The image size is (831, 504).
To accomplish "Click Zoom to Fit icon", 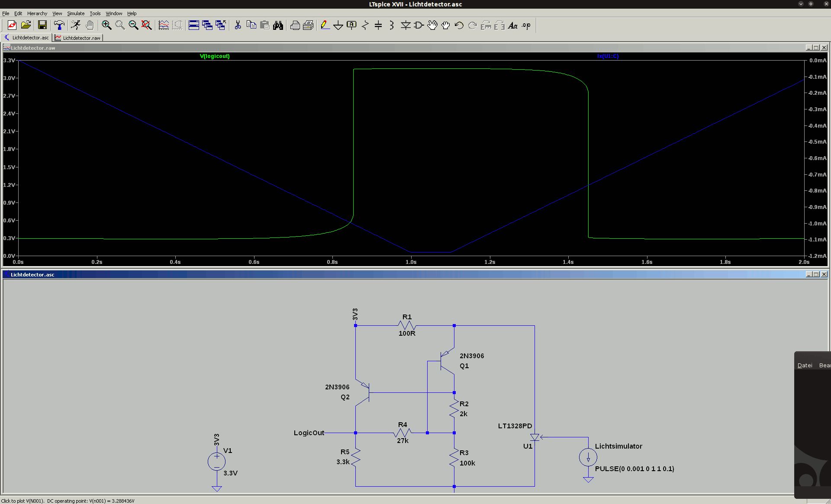I will coord(146,25).
